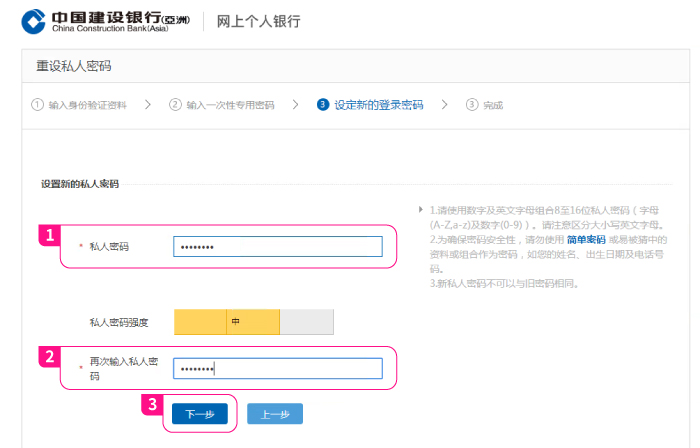Viewport: 700px width, 448px height.
Task: Click the China Construction Bank logo emblem
Action: (34, 21)
